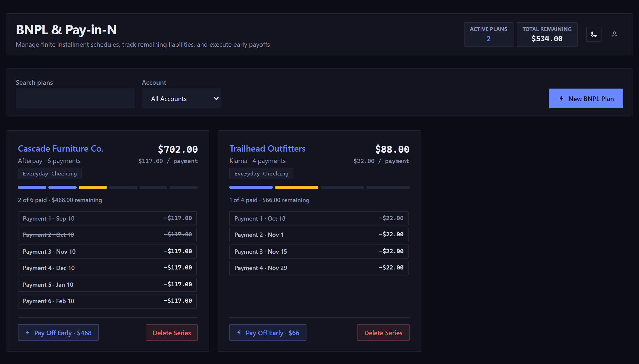Image resolution: width=639 pixels, height=364 pixels.
Task: Click Active Plans stat card
Action: [x=488, y=34]
